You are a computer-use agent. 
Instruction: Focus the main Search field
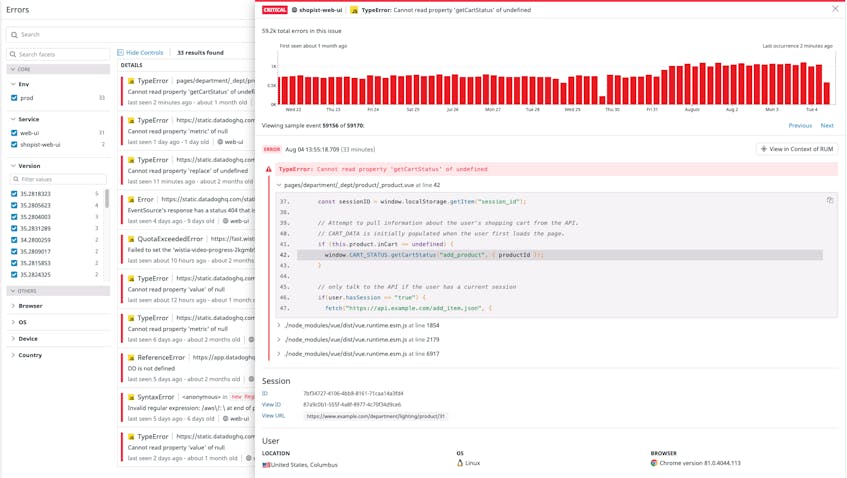coord(130,35)
